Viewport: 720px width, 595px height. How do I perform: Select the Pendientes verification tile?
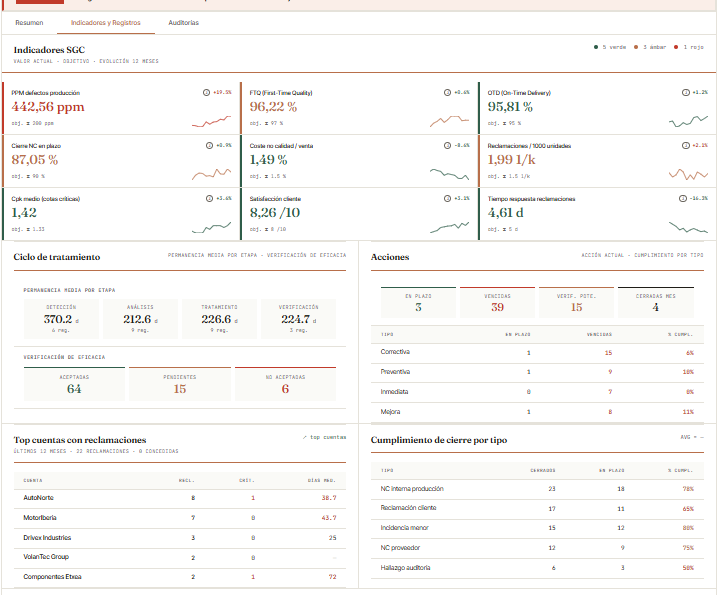pyautogui.click(x=180, y=384)
